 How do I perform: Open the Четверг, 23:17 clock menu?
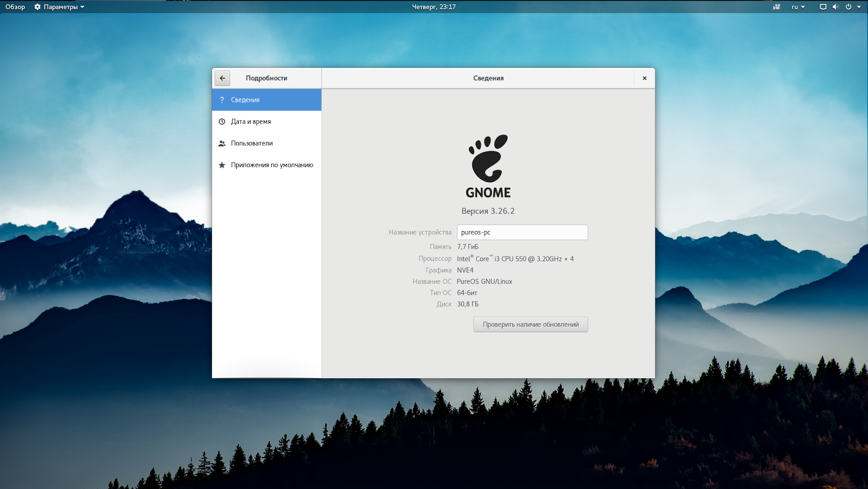(434, 7)
